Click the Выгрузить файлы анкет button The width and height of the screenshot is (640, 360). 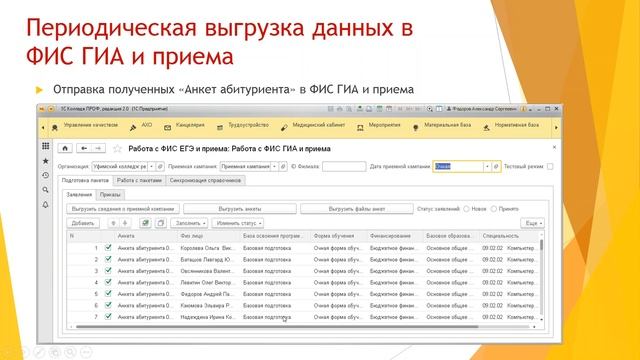tap(357, 209)
